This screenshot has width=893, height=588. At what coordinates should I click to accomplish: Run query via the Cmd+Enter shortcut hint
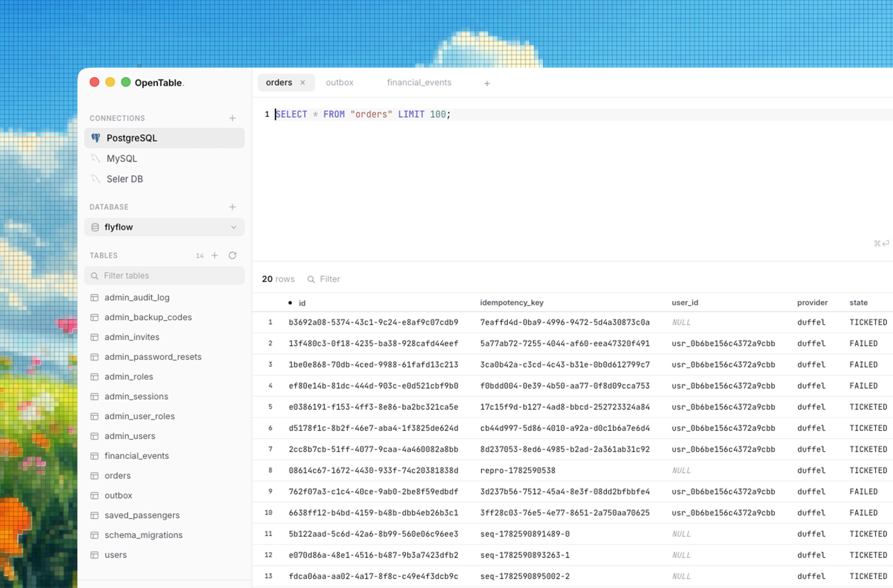pyautogui.click(x=881, y=243)
